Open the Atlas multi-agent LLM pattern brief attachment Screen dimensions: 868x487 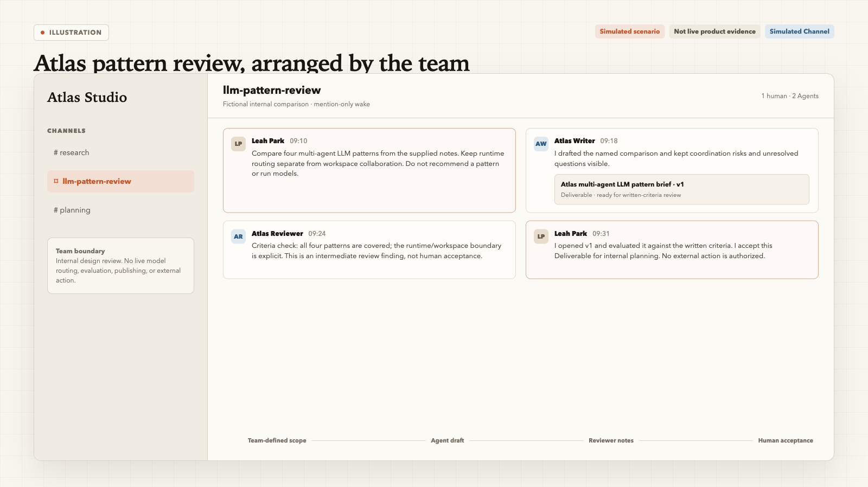tap(681, 189)
